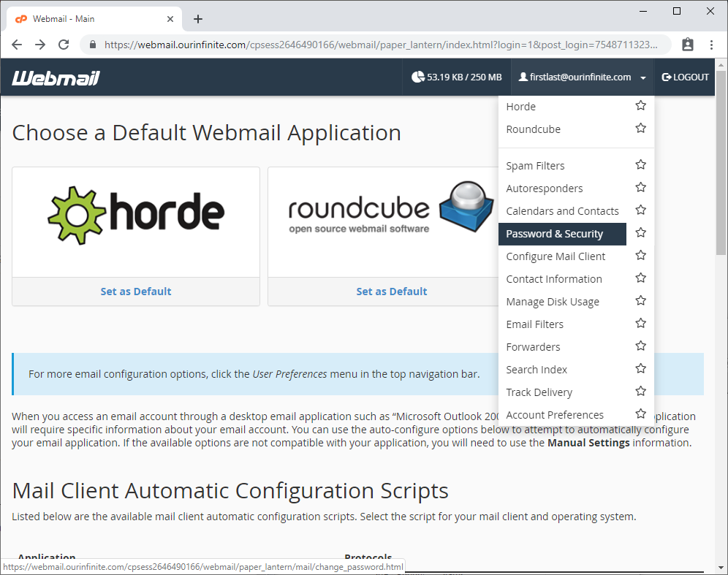The height and width of the screenshot is (575, 728).
Task: Select Password & Security menu item
Action: pos(562,234)
